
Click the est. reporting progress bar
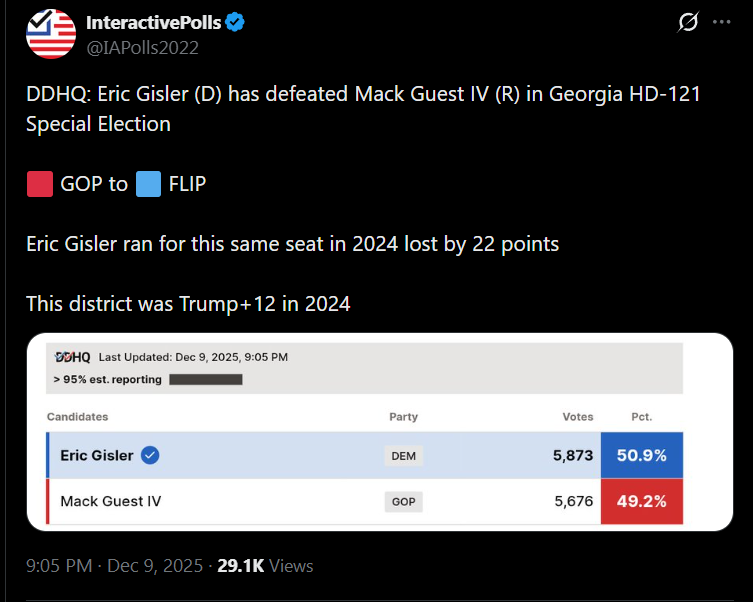click(x=206, y=380)
